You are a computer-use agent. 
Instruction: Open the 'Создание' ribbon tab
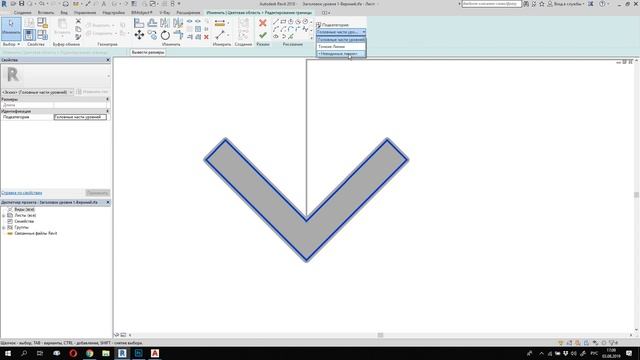(22, 13)
